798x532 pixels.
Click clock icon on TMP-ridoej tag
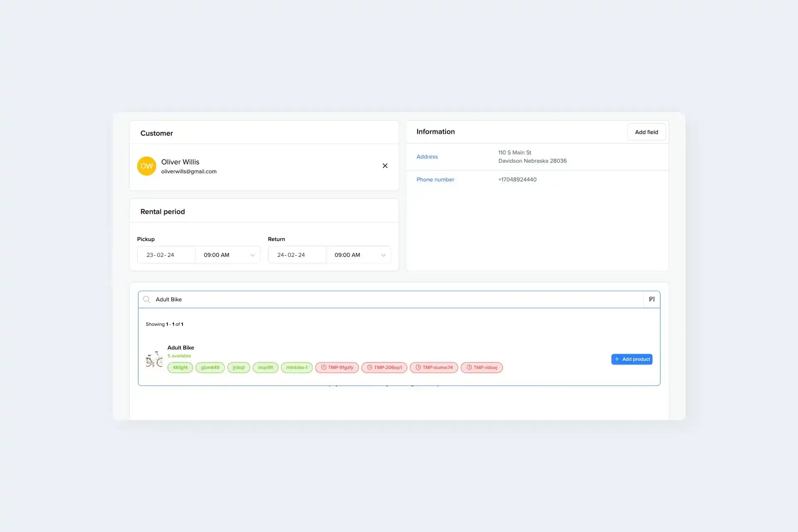click(469, 367)
